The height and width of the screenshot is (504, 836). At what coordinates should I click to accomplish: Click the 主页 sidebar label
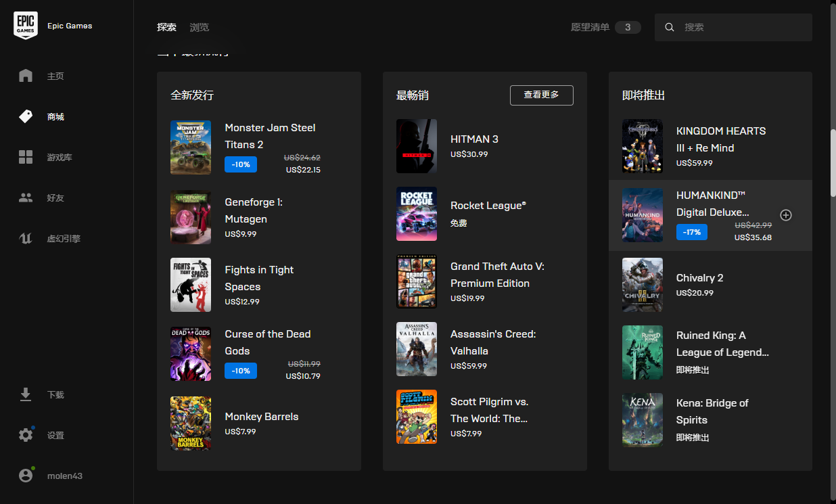55,76
